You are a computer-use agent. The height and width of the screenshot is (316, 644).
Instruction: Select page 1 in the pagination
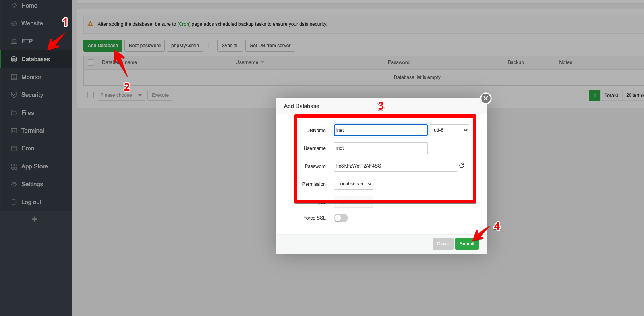[594, 95]
